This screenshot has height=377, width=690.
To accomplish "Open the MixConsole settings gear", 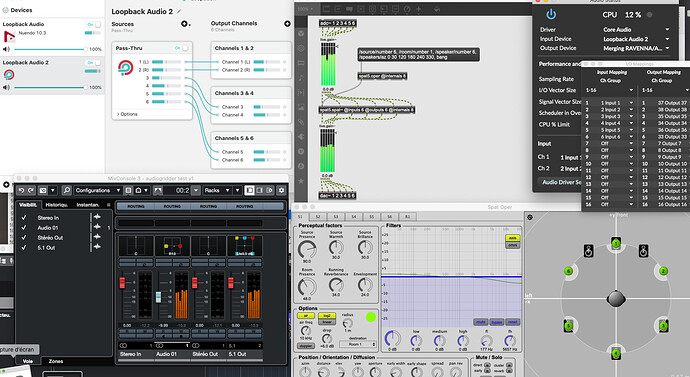I will click(281, 190).
